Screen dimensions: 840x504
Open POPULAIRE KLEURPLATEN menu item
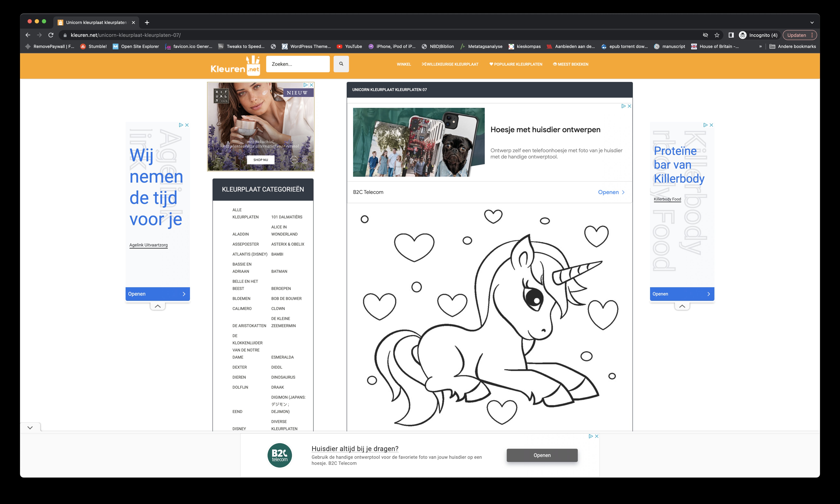click(516, 64)
